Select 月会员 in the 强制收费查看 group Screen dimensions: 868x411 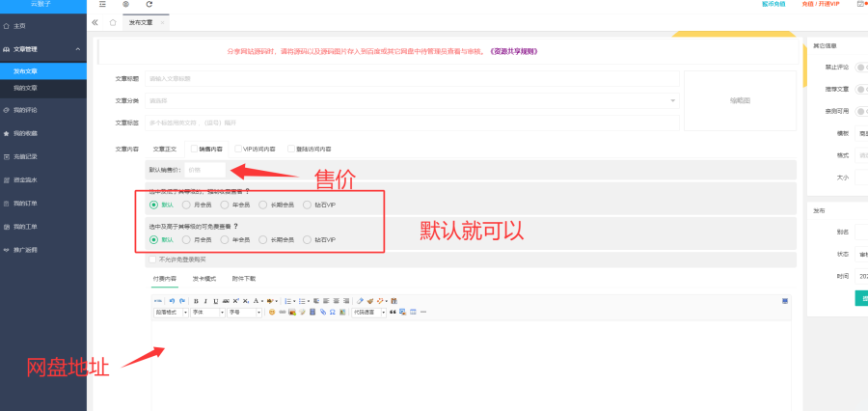186,205
